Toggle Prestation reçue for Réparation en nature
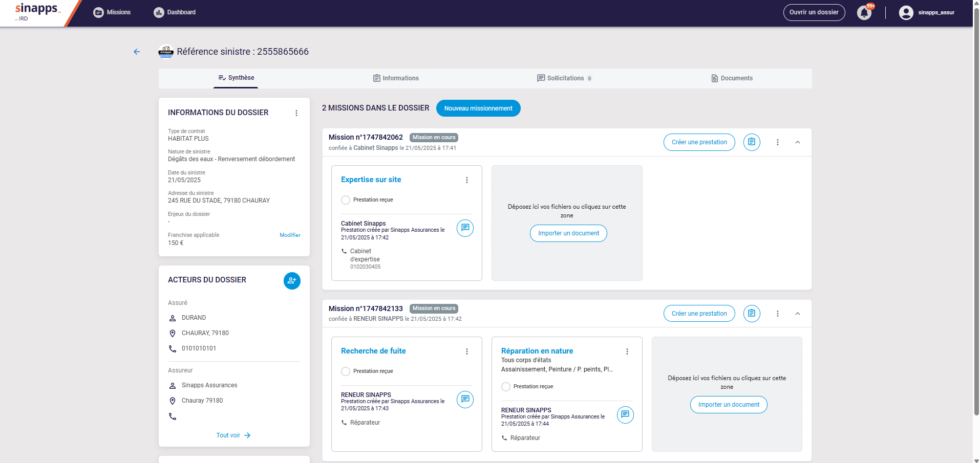980x463 pixels. tap(506, 387)
